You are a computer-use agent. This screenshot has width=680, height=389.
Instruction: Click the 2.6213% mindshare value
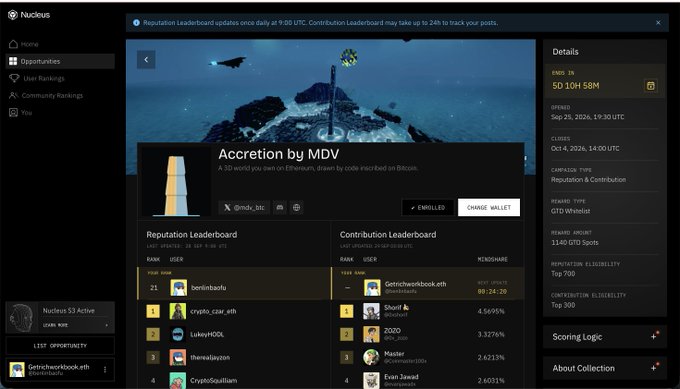click(x=491, y=357)
